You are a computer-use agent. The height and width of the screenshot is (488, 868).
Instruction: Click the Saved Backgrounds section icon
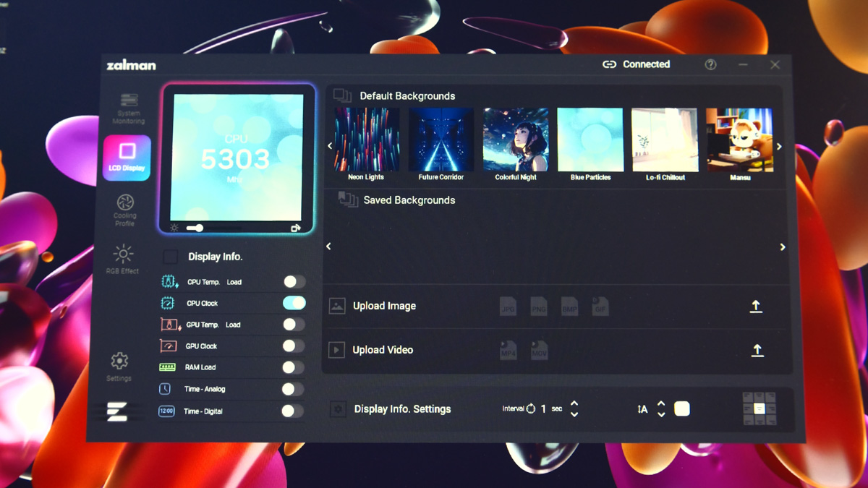(348, 200)
